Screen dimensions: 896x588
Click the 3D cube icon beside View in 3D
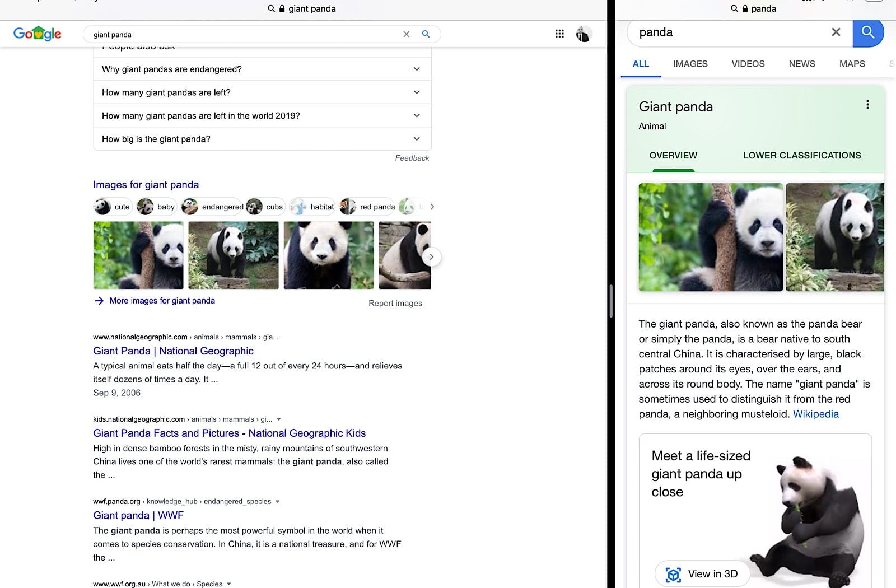pos(673,574)
